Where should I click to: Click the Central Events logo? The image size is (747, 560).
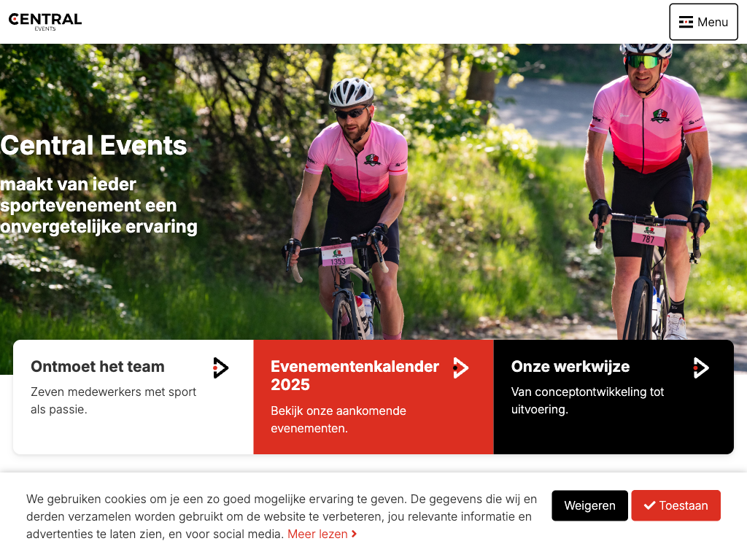click(45, 22)
